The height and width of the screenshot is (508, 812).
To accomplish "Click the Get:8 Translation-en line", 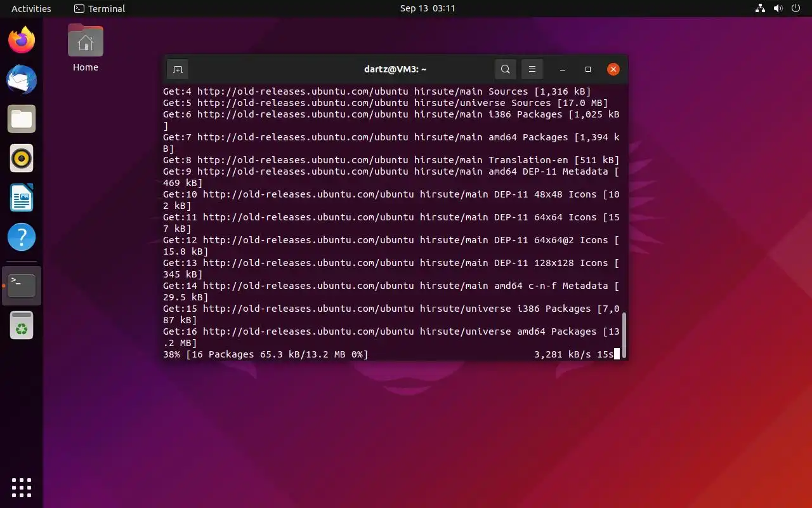I will click(391, 160).
